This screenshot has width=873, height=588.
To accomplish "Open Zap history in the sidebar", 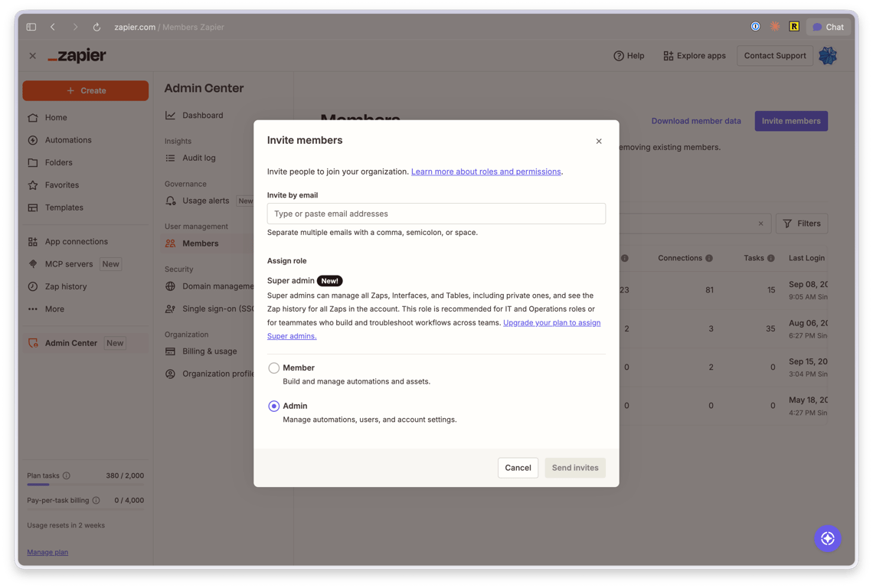I will click(x=66, y=287).
